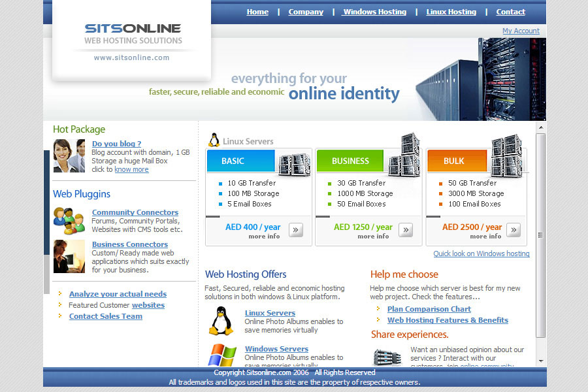This screenshot has height=392, width=588.
Task: Click the Community Connectors people icon
Action: [x=69, y=221]
